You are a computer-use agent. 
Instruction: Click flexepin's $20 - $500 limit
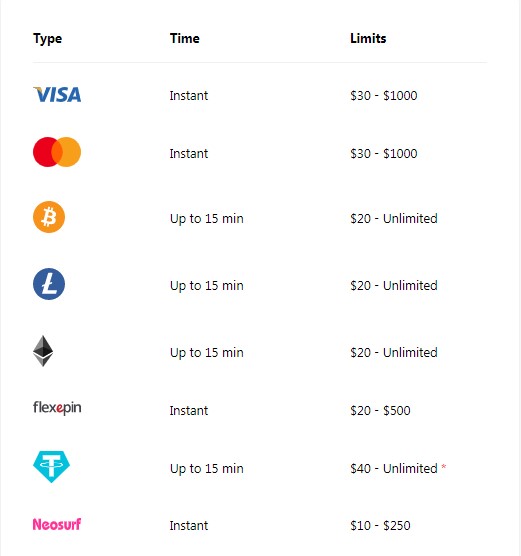(380, 411)
